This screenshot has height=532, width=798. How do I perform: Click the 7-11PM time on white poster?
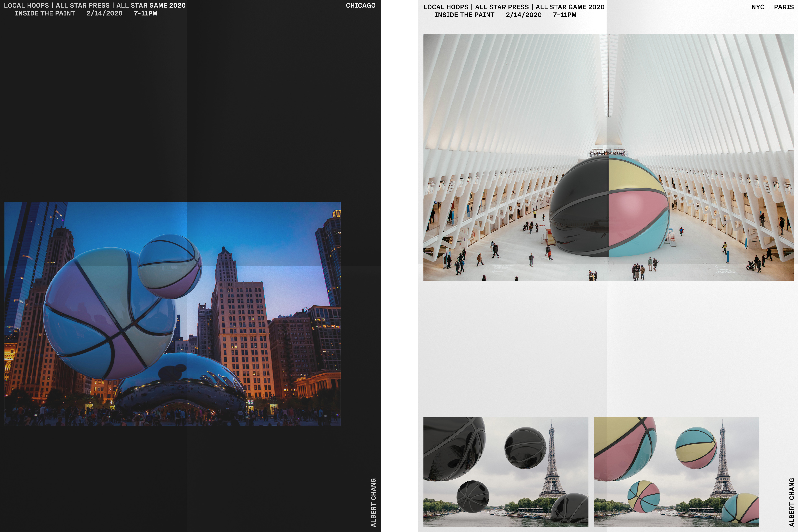coord(565,15)
